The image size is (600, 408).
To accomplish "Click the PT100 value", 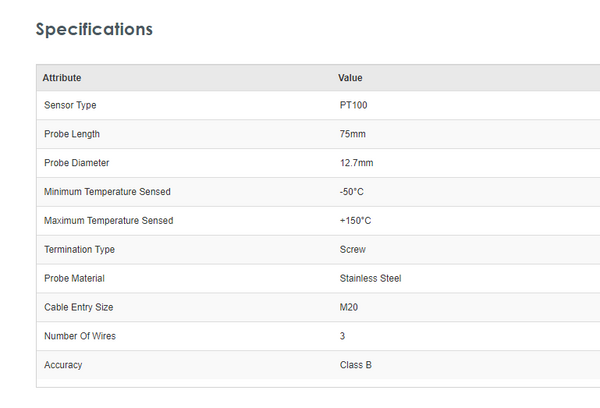I will pos(353,105).
